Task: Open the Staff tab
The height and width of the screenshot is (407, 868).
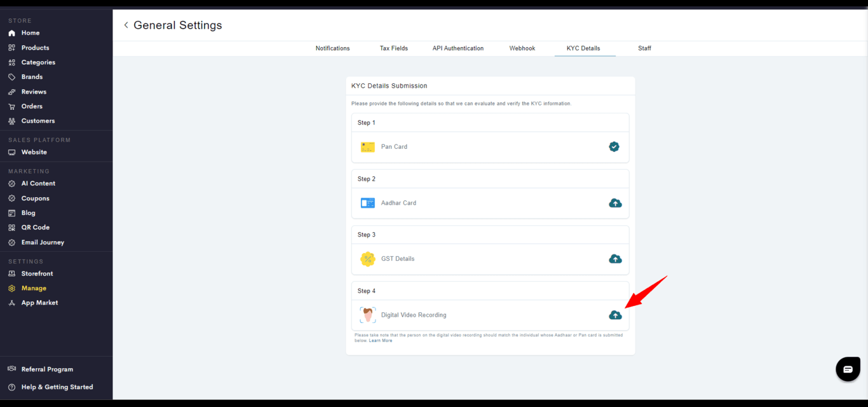Action: pos(644,48)
